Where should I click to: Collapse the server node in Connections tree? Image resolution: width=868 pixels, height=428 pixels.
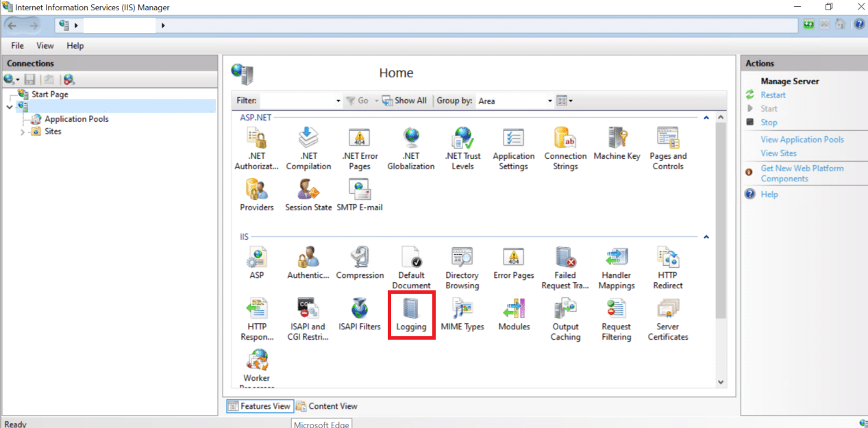9,107
